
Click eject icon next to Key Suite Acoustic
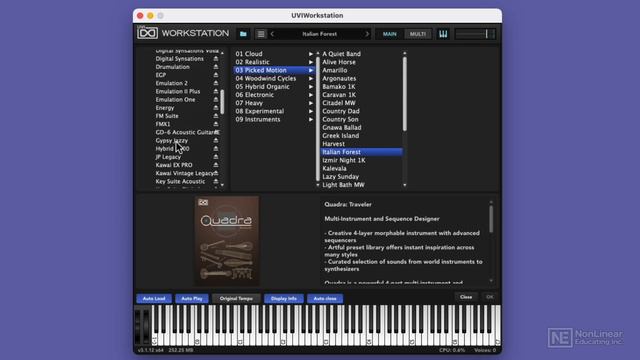pos(216,181)
